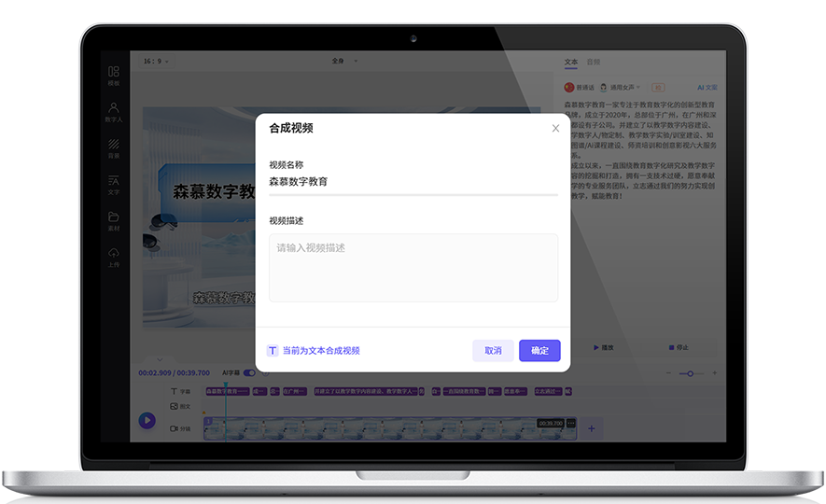The image size is (826, 504).
Task: Click the 视频描述 description text area
Action: [x=413, y=268]
